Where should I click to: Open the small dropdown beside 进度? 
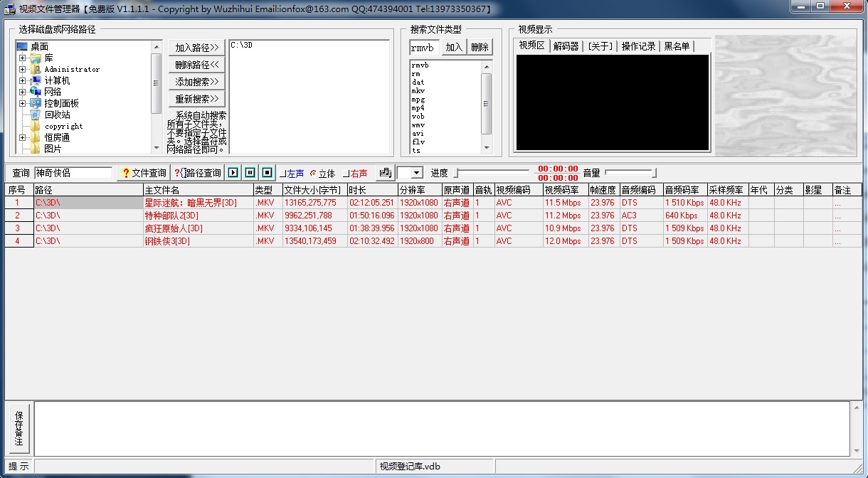click(417, 173)
